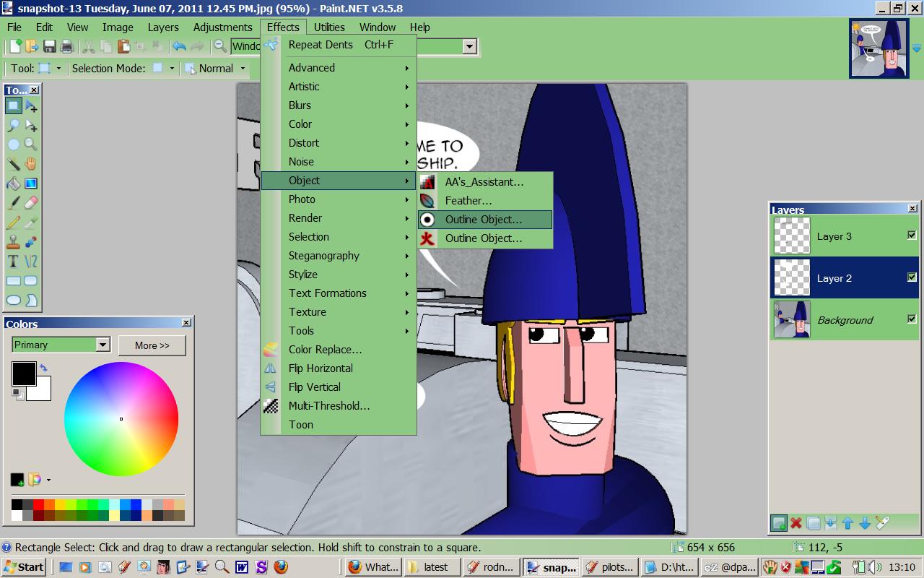Click the Windows Start button
Image resolution: width=924 pixels, height=578 pixels.
click(x=24, y=567)
